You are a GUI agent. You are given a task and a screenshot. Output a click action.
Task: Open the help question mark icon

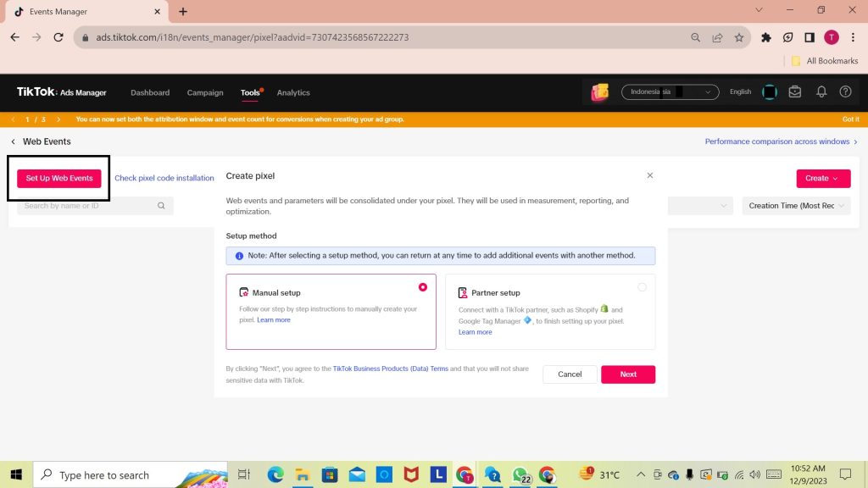[845, 92]
